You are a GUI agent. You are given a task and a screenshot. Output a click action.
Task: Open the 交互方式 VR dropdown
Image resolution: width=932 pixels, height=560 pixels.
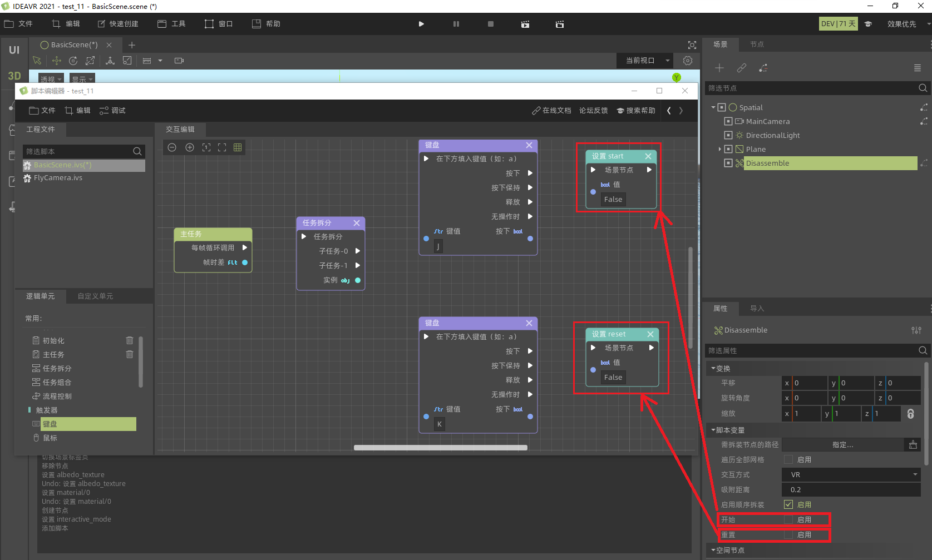(x=851, y=475)
